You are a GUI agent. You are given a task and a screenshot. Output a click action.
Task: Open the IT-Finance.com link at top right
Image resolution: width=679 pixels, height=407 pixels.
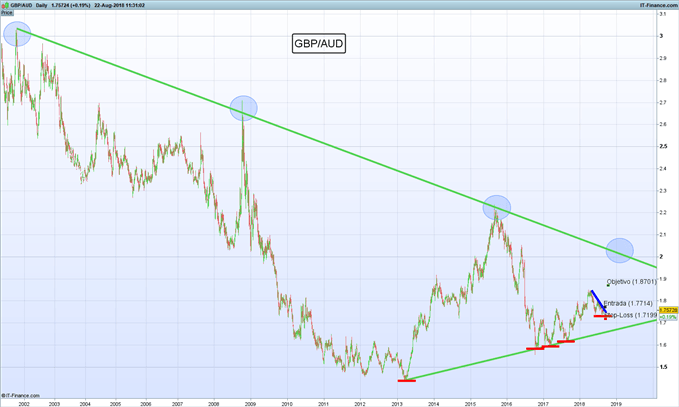tap(658, 6)
